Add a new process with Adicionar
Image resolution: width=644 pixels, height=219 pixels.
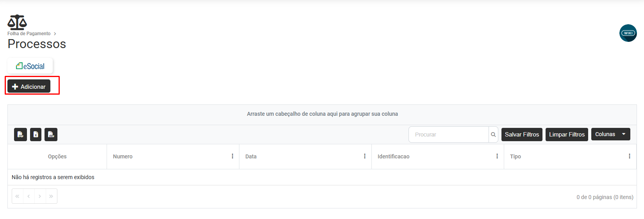click(x=29, y=86)
